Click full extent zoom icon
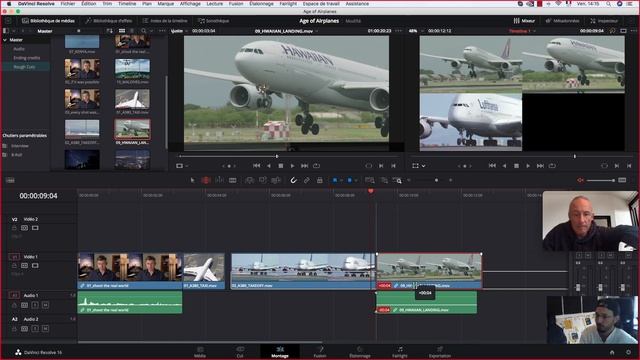 click(x=370, y=180)
